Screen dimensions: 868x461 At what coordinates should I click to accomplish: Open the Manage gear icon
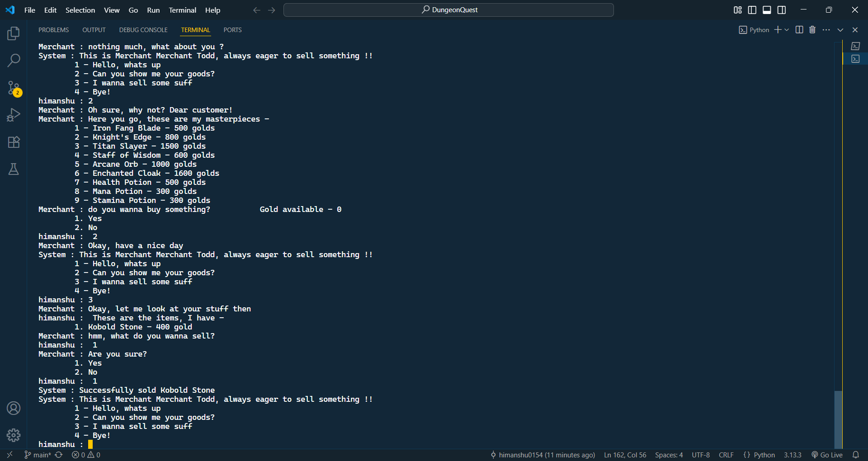click(x=14, y=435)
